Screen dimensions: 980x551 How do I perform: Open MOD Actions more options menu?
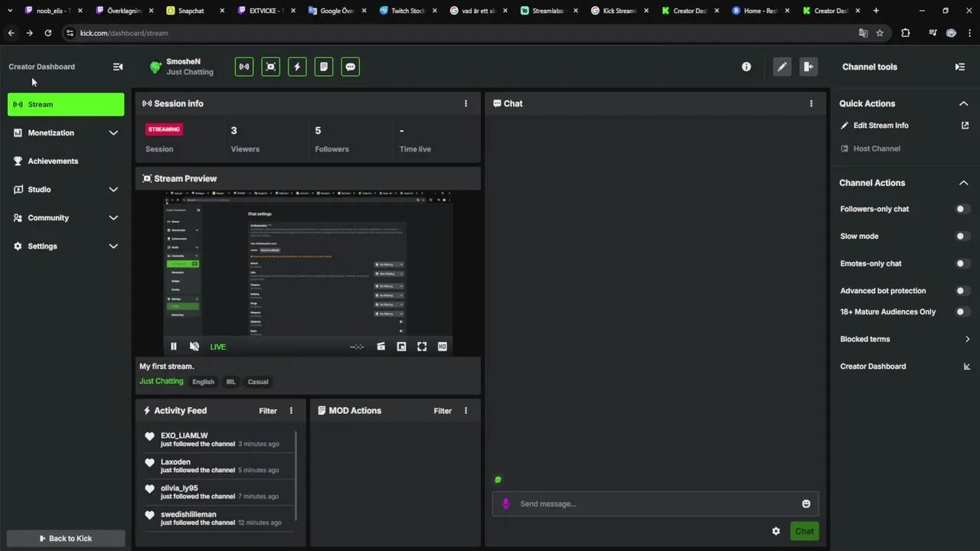465,411
